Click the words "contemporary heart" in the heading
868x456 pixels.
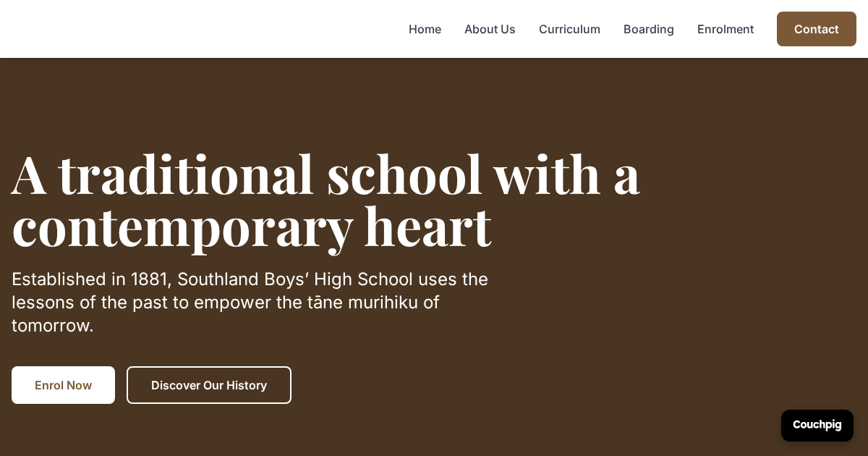pyautogui.click(x=251, y=227)
